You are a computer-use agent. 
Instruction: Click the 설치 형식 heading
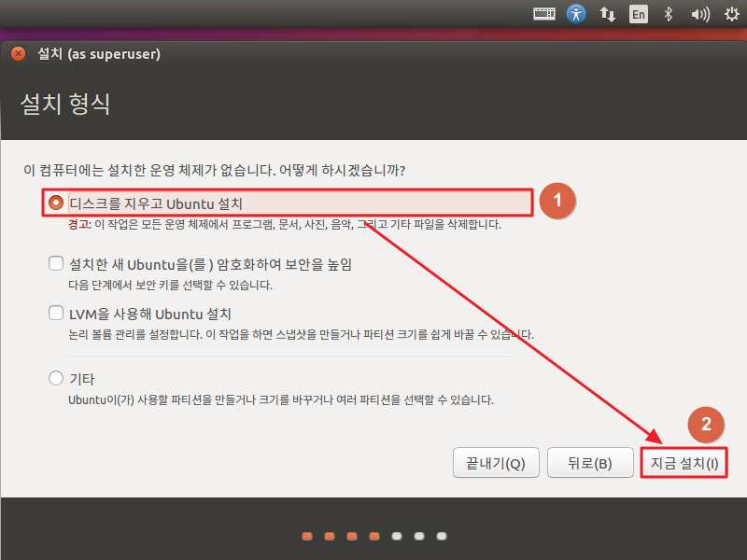[65, 104]
